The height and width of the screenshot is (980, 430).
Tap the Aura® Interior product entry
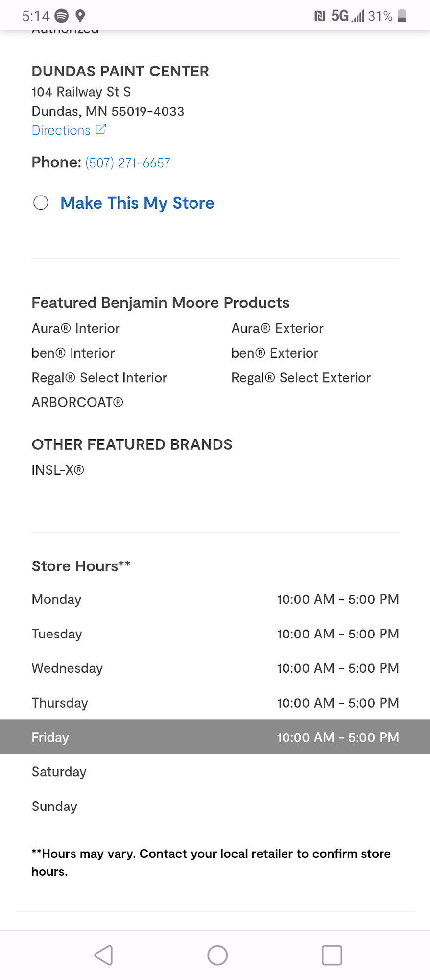[76, 328]
